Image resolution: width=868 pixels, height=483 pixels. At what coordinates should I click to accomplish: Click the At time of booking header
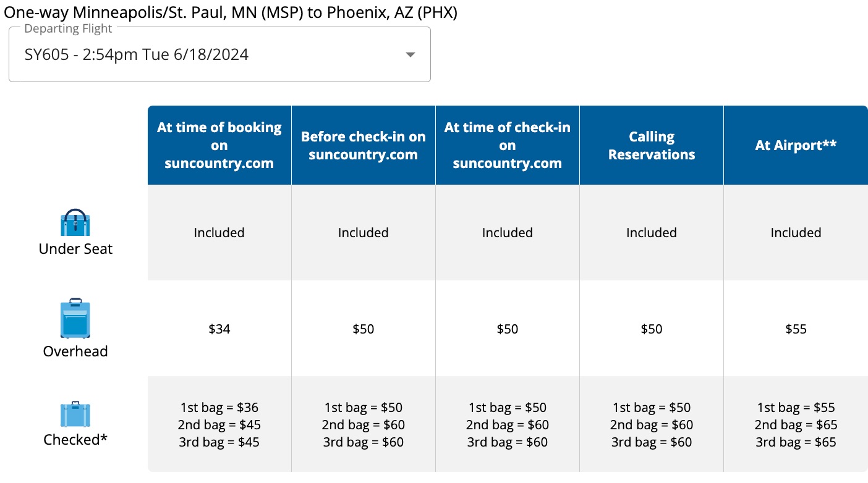(219, 145)
